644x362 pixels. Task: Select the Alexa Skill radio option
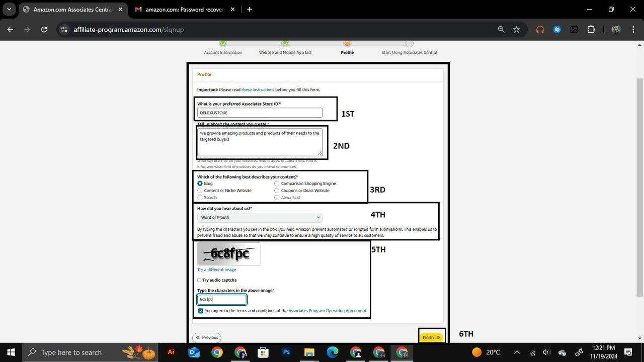click(277, 198)
